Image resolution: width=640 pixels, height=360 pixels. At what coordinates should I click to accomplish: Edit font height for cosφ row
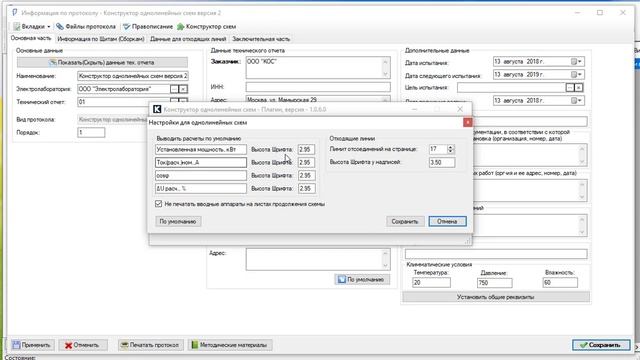point(306,176)
